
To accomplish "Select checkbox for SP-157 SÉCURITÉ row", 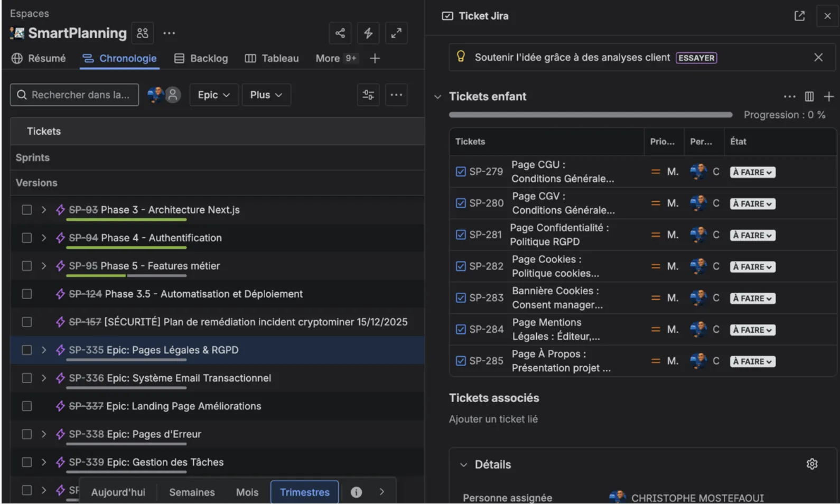I will pos(26,322).
